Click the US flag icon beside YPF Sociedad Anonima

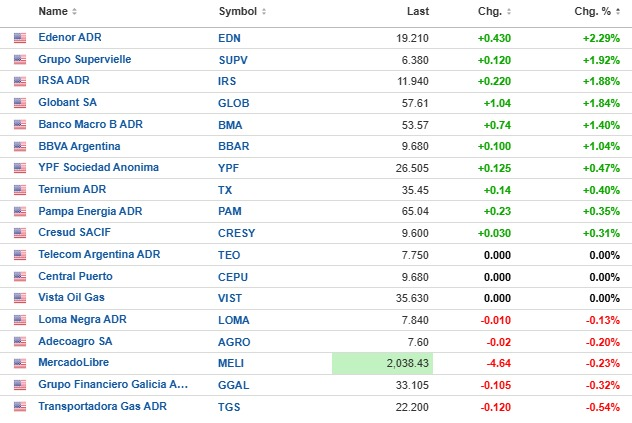pyautogui.click(x=20, y=168)
